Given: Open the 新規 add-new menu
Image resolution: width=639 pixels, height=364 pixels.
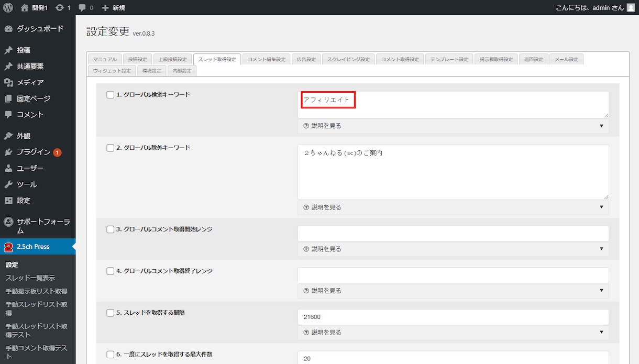Looking at the screenshot, I should (113, 7).
